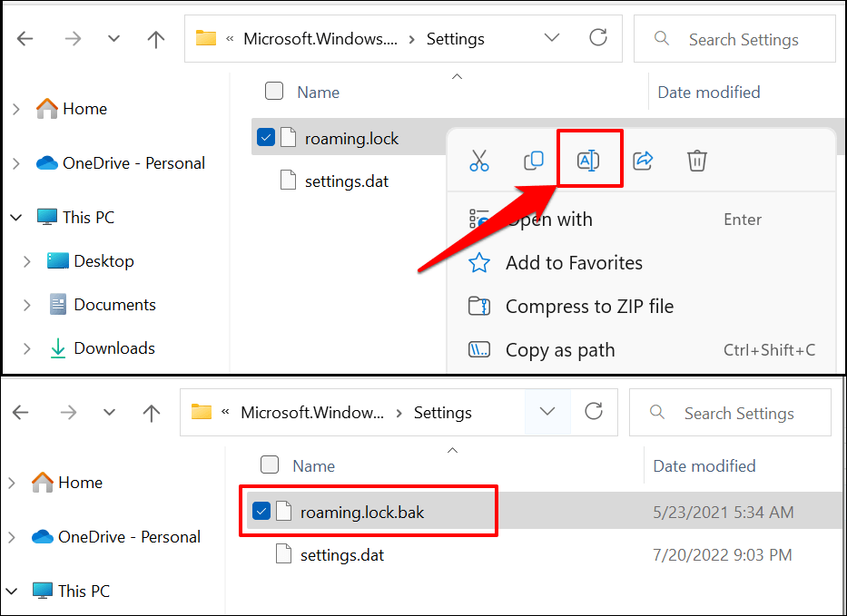This screenshot has height=616, width=847.
Task: Click the Copy icon in context menu
Action: 534,161
